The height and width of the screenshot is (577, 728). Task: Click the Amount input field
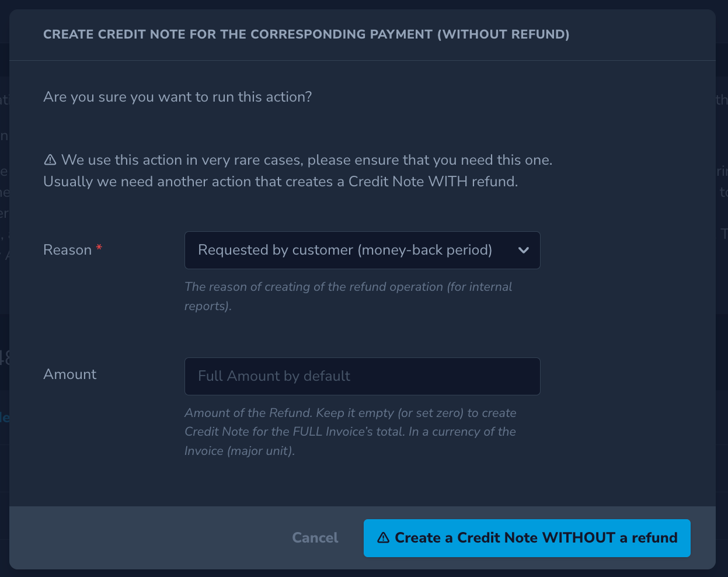coord(362,376)
